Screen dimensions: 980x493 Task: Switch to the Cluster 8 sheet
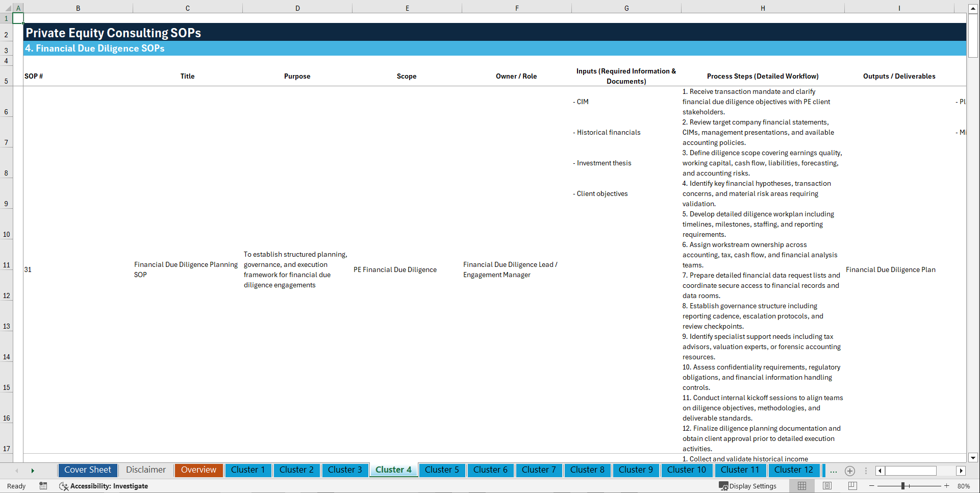(587, 470)
